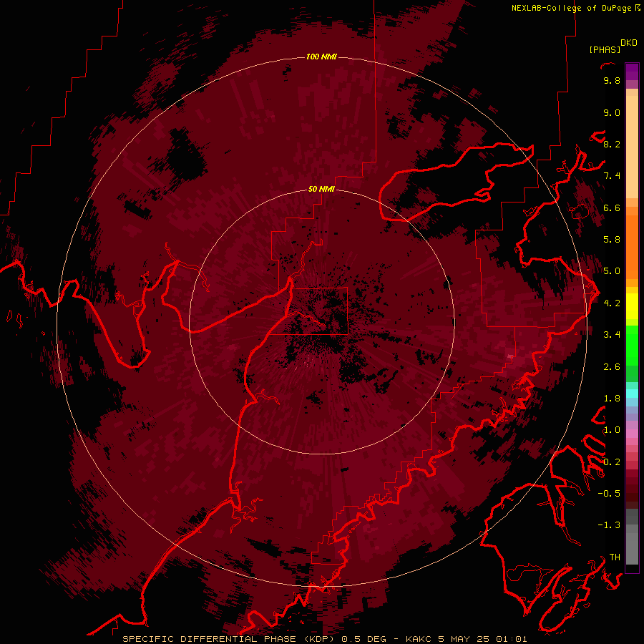Click the 1.0 legend value
This screenshot has height=644, width=644.
pyautogui.click(x=612, y=430)
